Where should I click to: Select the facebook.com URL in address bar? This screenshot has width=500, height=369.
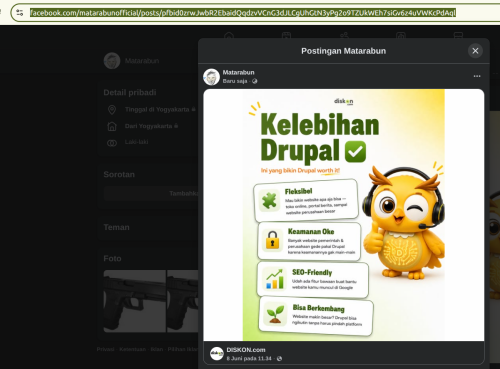tap(243, 13)
